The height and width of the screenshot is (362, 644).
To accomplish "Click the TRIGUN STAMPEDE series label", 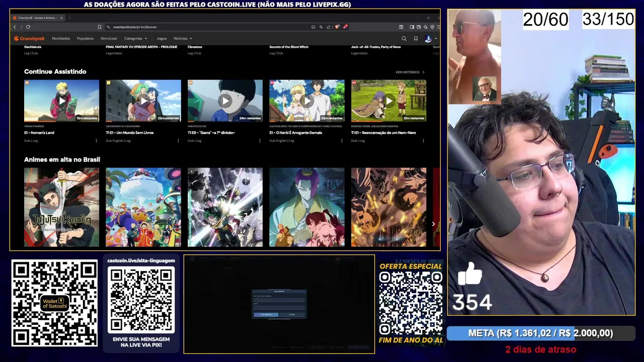I will coord(34,126).
